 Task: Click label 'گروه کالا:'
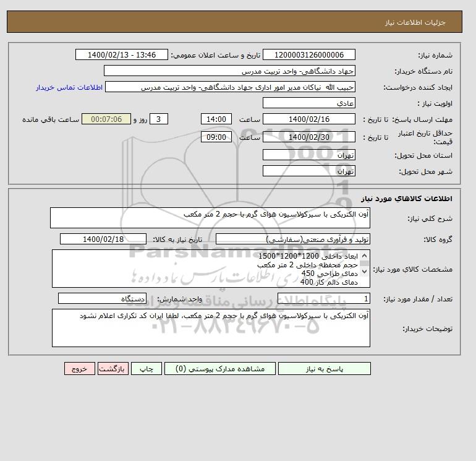[x=438, y=239]
